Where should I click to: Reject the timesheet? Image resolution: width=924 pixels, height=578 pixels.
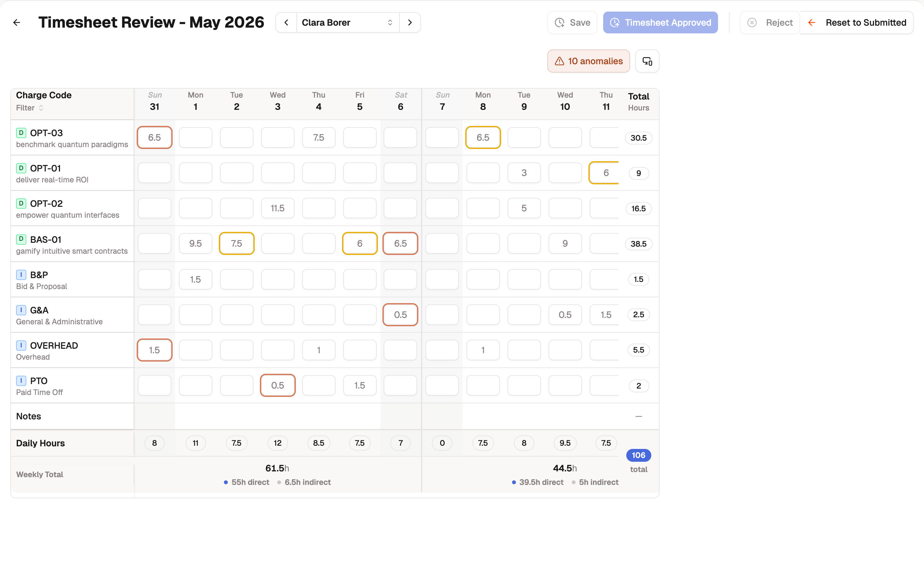click(770, 22)
